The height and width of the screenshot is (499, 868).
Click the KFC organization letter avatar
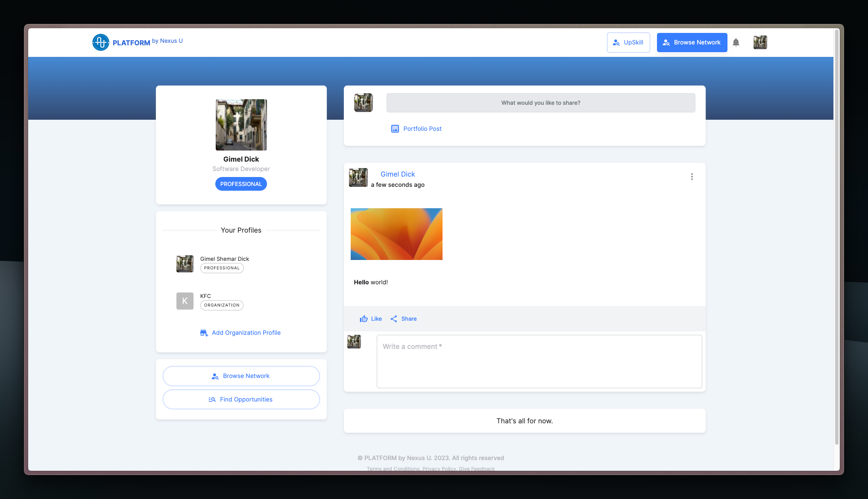click(x=185, y=301)
